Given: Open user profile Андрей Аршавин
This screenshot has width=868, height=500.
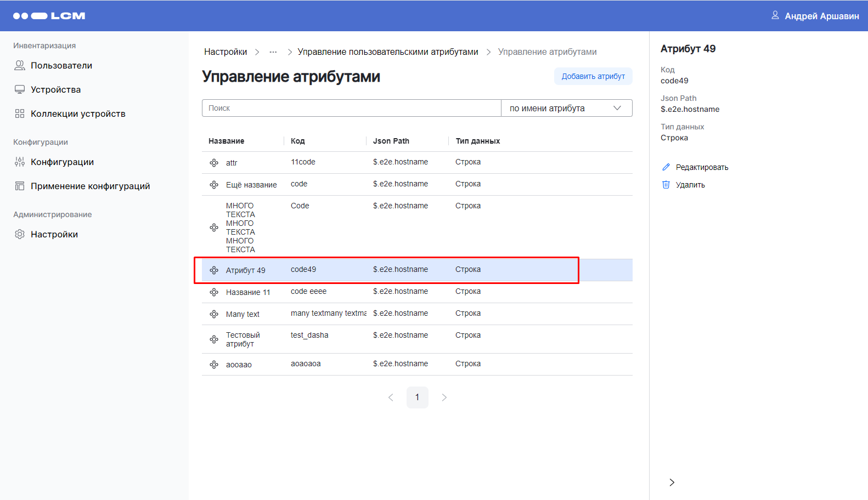Looking at the screenshot, I should pyautogui.click(x=815, y=16).
